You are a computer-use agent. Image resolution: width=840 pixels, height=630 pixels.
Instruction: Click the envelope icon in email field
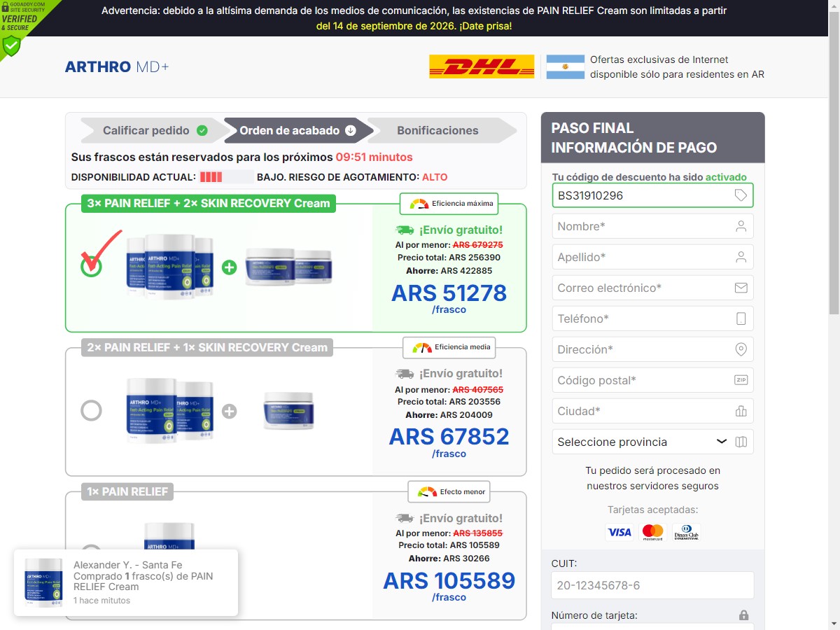click(x=741, y=288)
